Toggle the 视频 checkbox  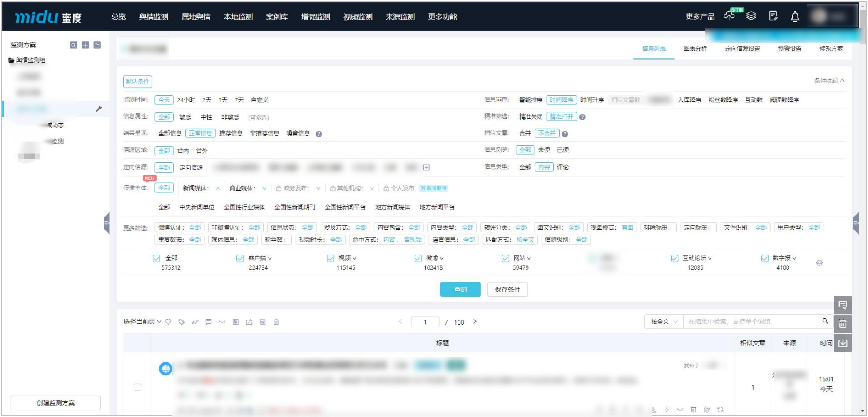(x=331, y=258)
